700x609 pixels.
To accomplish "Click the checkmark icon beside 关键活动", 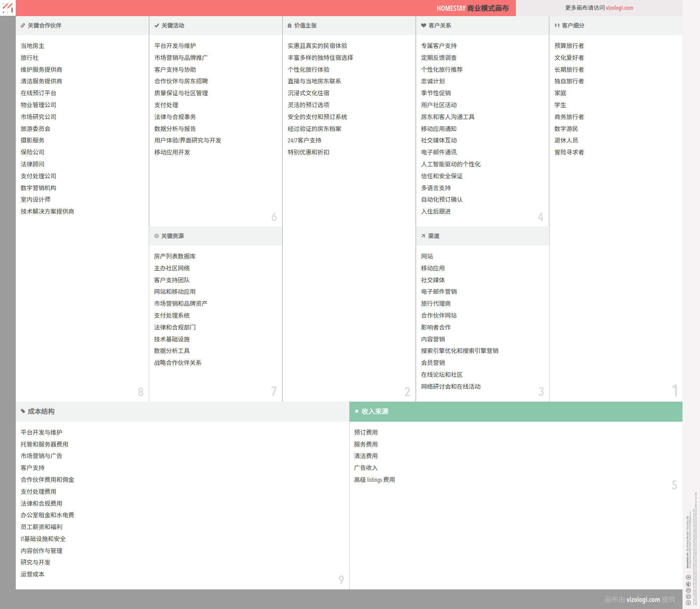I will coord(156,26).
